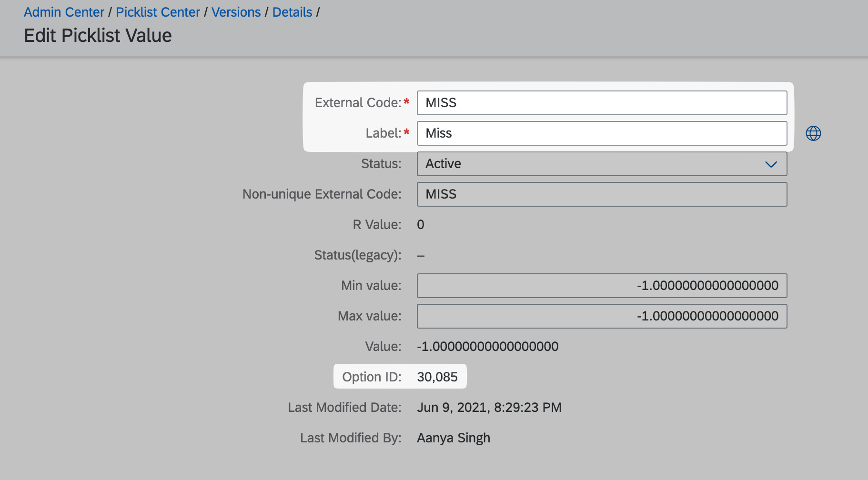Click the Aanya Singh modifier name
This screenshot has width=868, height=480.
click(453, 438)
